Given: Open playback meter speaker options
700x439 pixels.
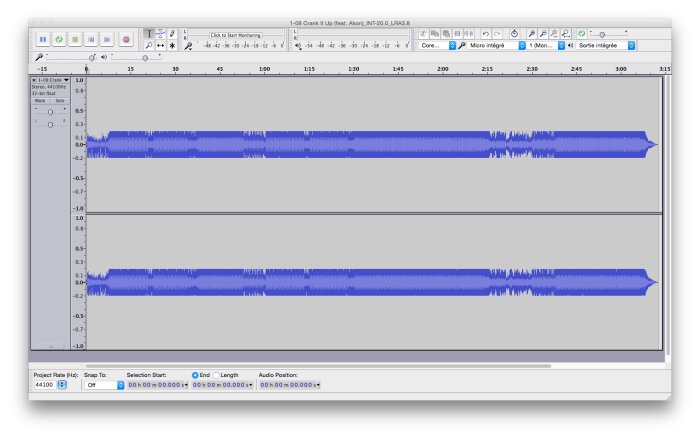Looking at the screenshot, I should [298, 46].
